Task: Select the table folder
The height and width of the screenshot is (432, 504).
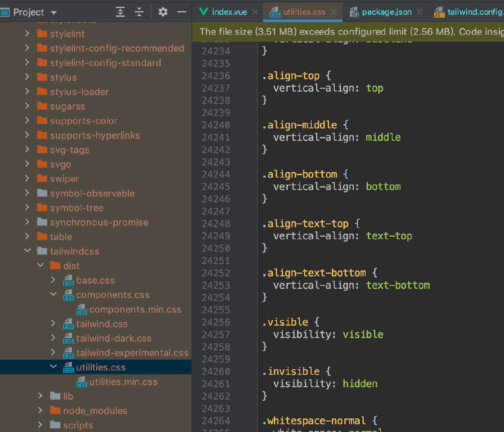Action: pyautogui.click(x=61, y=236)
